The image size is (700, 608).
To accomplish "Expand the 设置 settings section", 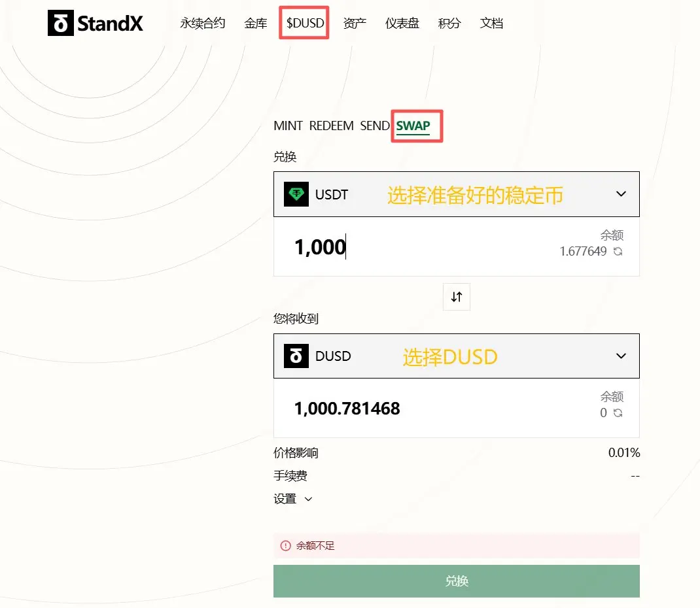I will (293, 499).
